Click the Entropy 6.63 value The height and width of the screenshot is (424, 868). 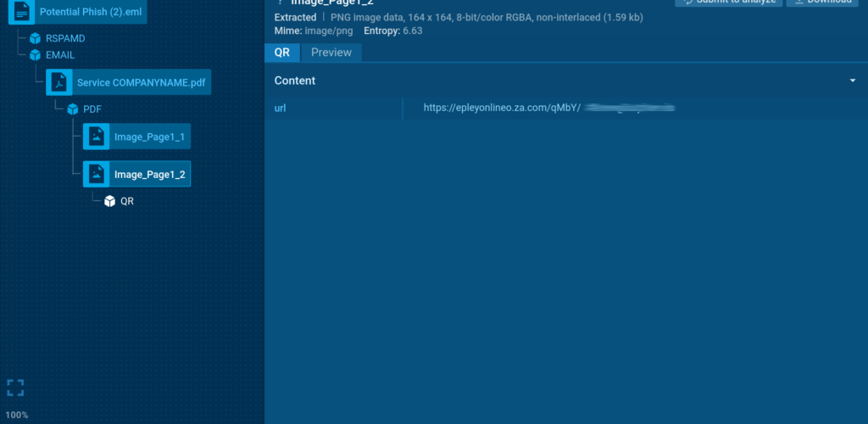(413, 31)
